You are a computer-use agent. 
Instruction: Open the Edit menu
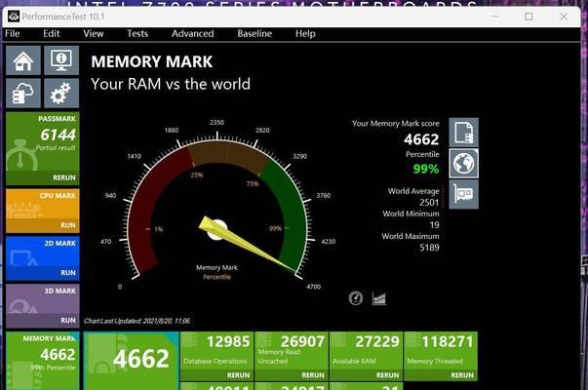pos(52,34)
